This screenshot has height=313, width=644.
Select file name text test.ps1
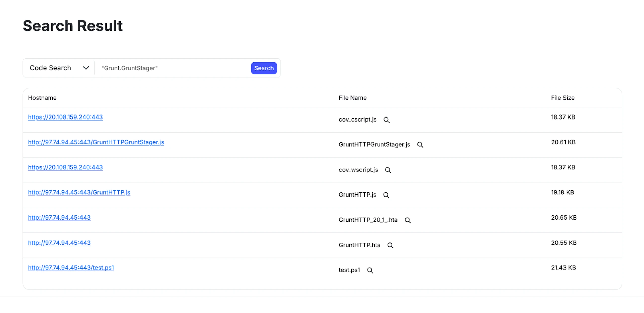(349, 270)
